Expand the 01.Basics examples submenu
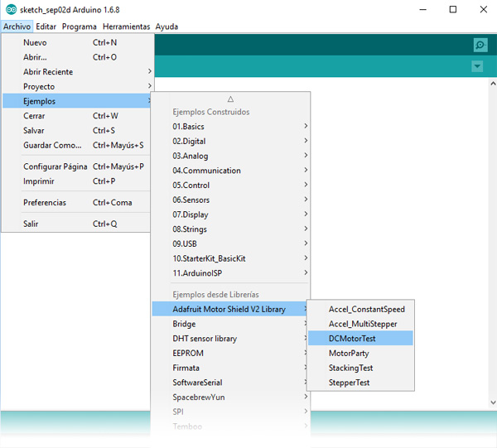497x448 pixels. tap(188, 127)
